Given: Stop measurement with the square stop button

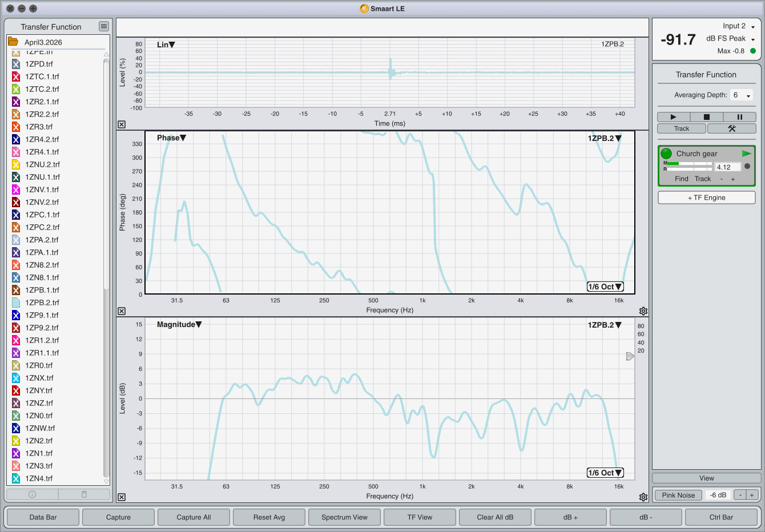Looking at the screenshot, I should (706, 117).
